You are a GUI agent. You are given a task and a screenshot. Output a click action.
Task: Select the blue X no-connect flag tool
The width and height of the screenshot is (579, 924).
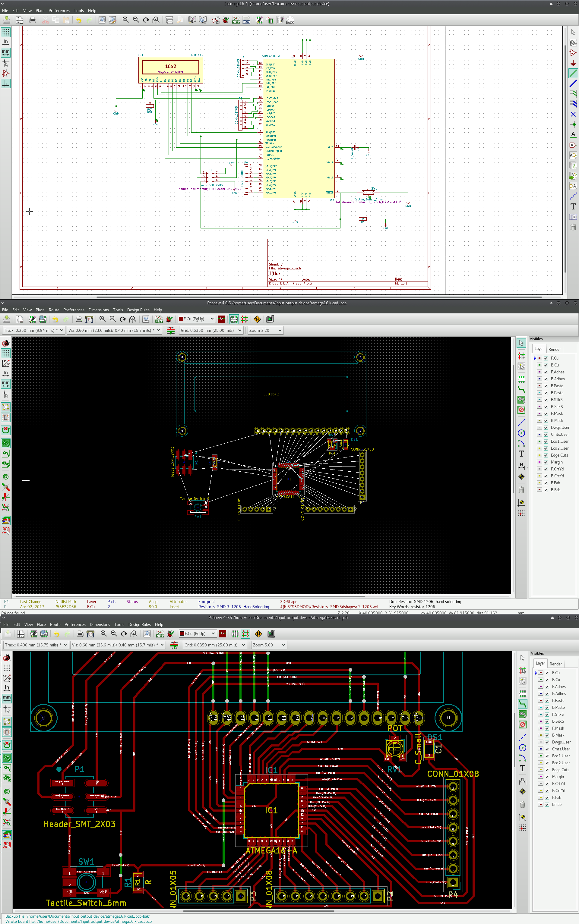(573, 114)
